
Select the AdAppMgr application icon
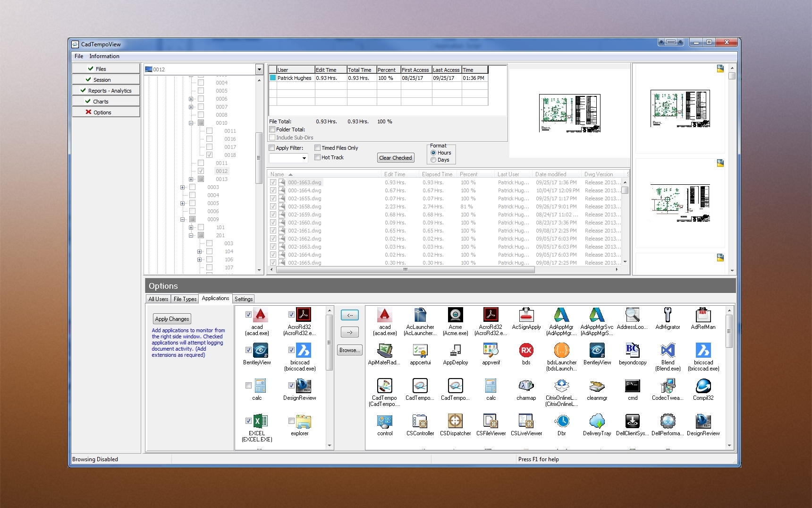(561, 315)
